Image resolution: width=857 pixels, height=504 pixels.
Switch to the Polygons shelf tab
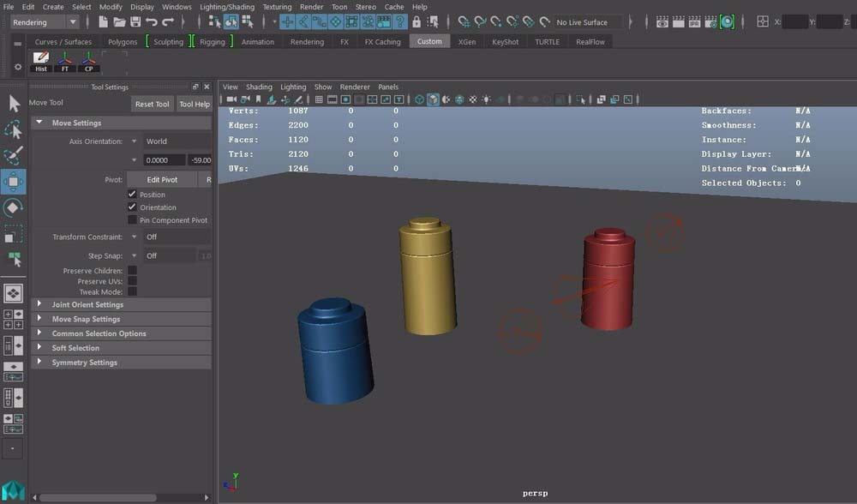123,42
